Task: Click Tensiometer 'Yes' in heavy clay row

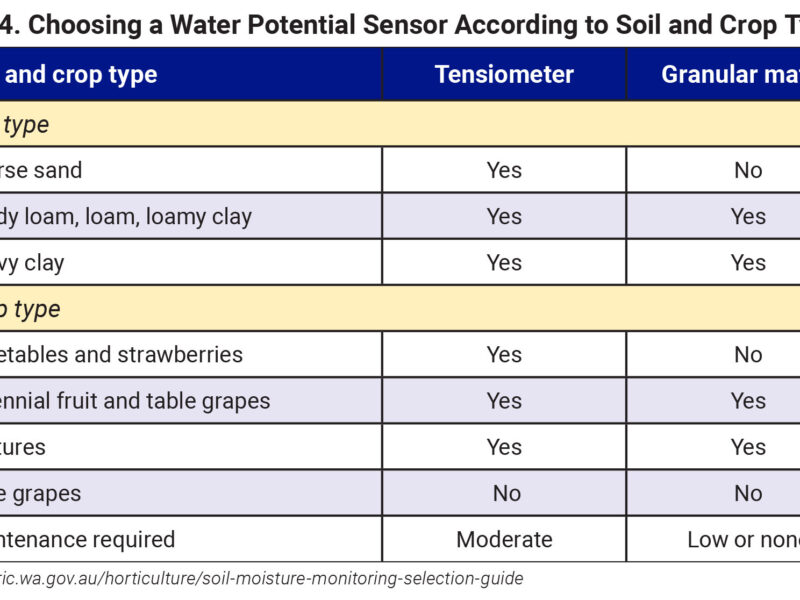Action: pos(504,262)
